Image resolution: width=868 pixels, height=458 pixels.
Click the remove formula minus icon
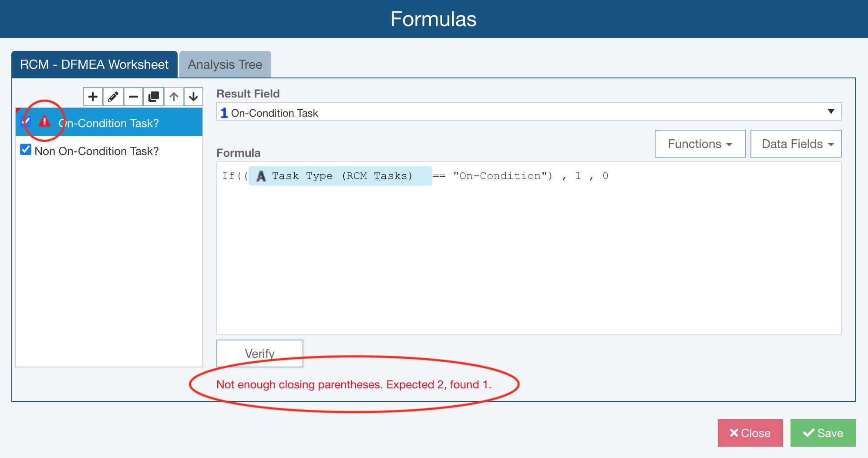pos(133,96)
